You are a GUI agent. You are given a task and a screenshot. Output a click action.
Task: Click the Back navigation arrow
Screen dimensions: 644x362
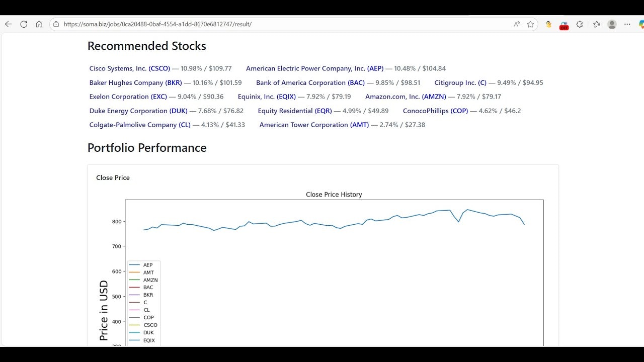click(8, 24)
